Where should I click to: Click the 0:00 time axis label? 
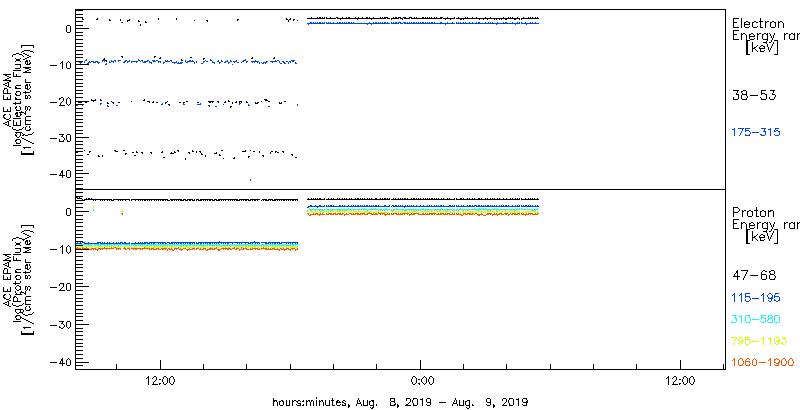[421, 380]
